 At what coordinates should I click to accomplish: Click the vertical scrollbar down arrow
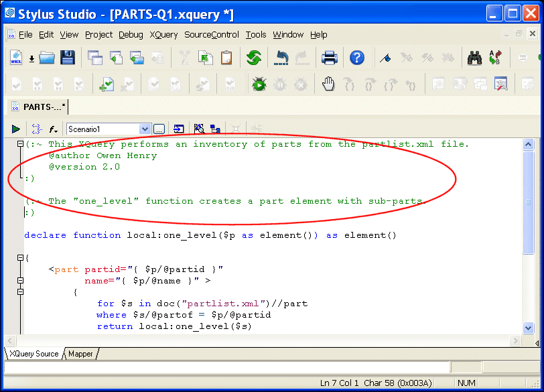tap(529, 327)
